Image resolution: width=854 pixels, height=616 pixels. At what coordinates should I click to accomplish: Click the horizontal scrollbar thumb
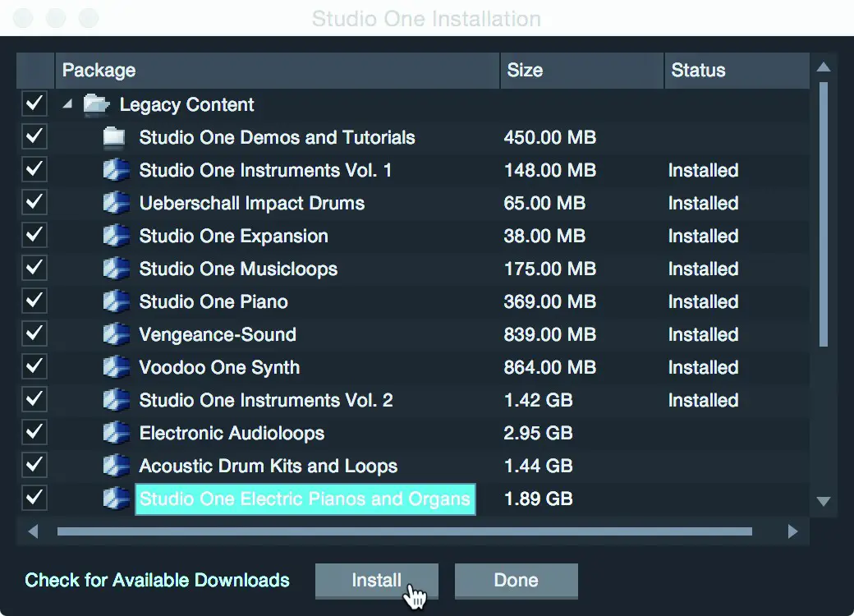tap(405, 531)
